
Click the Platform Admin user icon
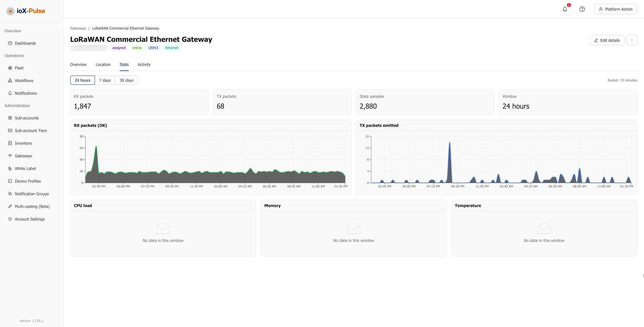point(601,9)
